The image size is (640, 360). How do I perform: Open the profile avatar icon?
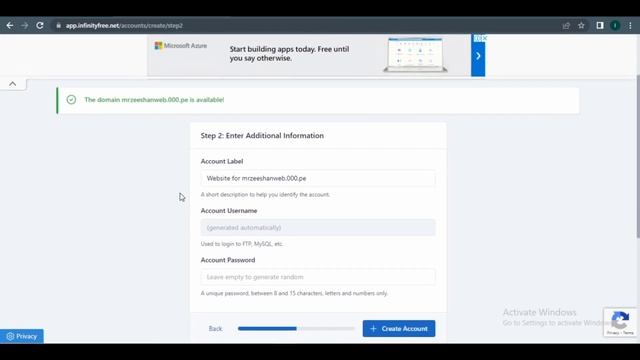click(615, 25)
